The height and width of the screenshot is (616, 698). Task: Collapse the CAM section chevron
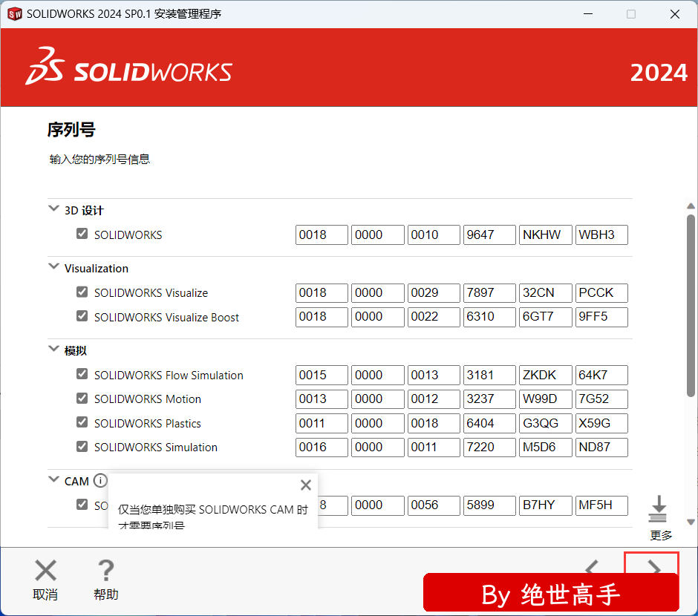(x=54, y=479)
